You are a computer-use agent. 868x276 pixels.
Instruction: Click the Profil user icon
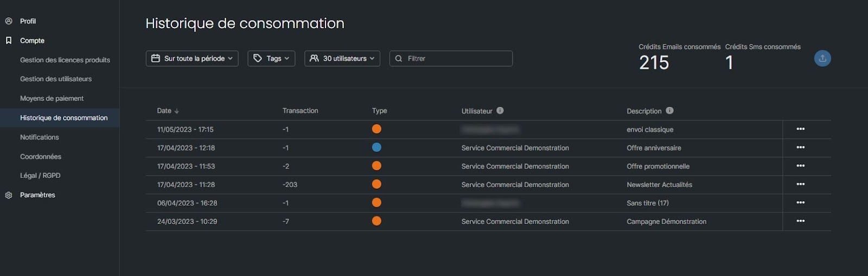[9, 21]
